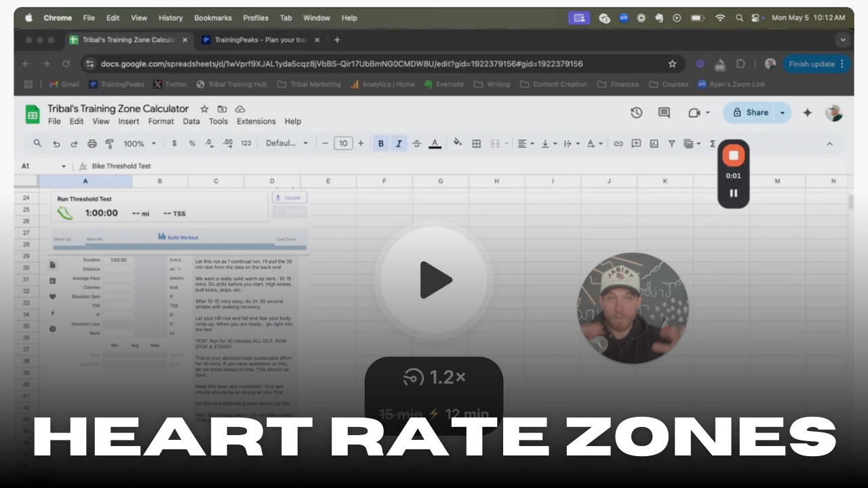The width and height of the screenshot is (868, 488).
Task: Open Gemini sparkle icon beside Share
Action: (x=807, y=113)
